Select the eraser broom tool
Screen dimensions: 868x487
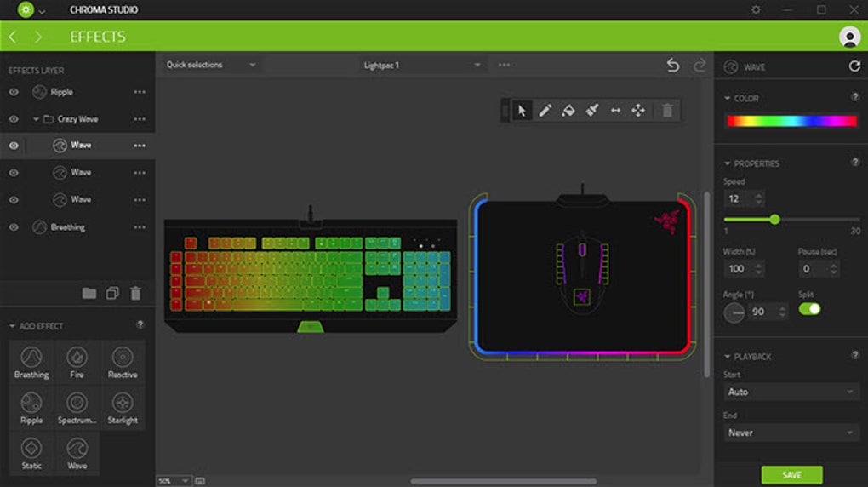click(591, 110)
